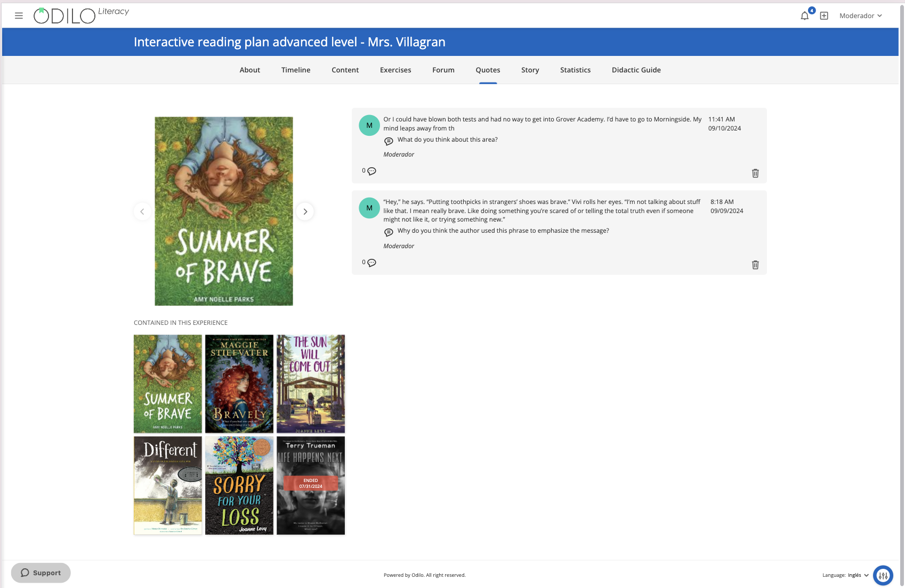
Task: Open the About tab
Action: pos(250,70)
